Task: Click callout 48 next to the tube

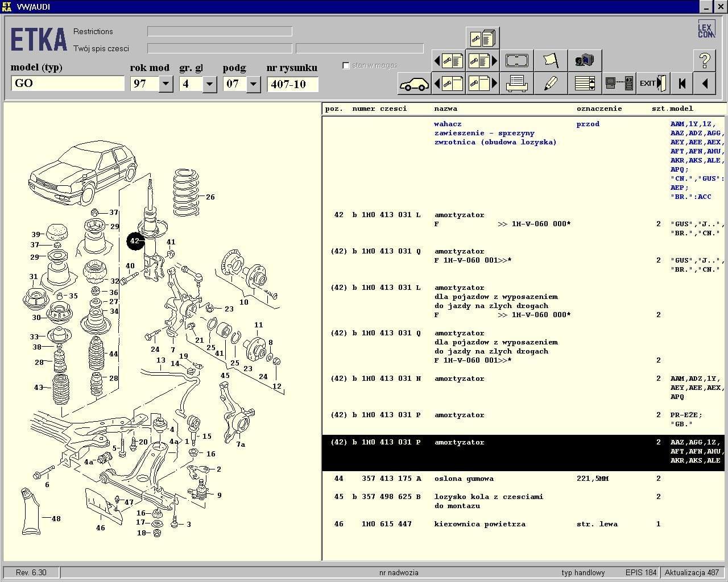Action: (56, 518)
